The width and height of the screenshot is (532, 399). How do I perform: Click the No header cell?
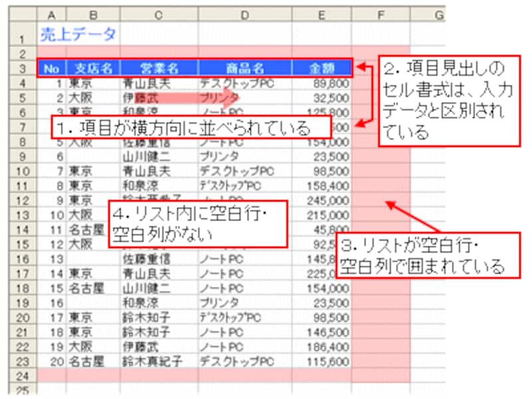(x=51, y=68)
